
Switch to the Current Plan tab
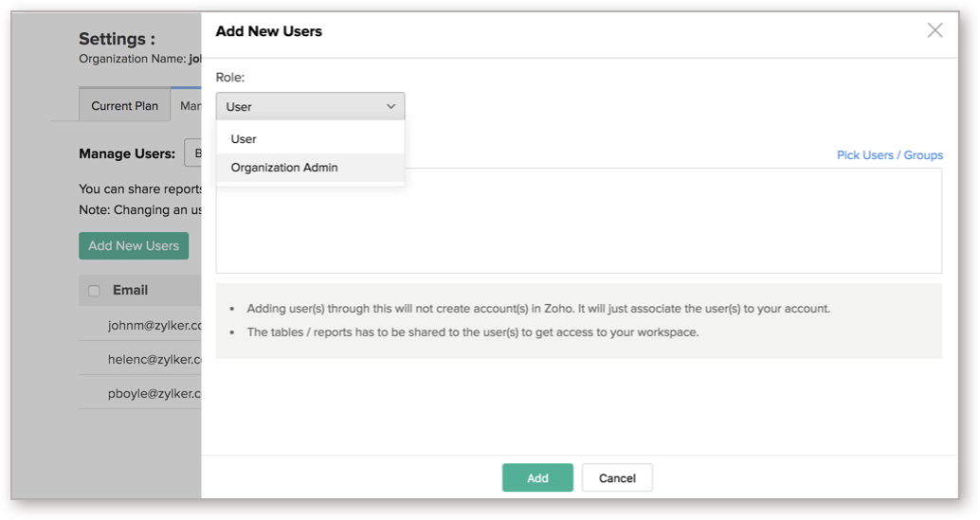pyautogui.click(x=124, y=105)
